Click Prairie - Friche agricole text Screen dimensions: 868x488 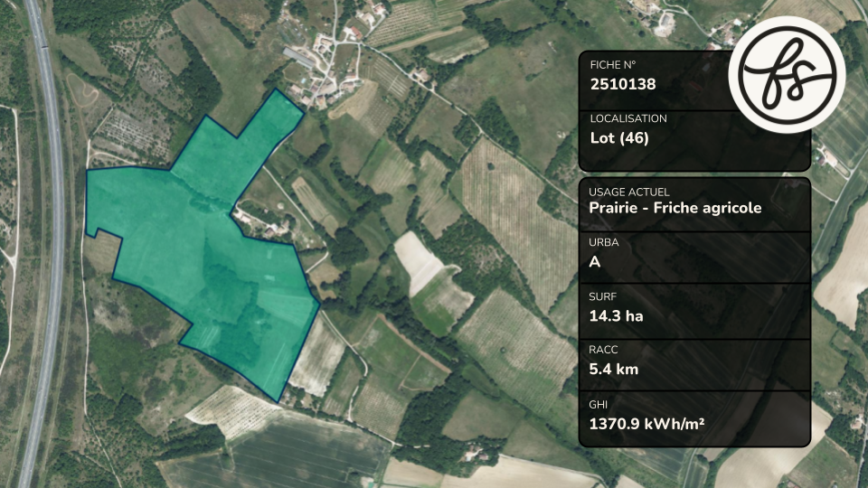click(x=675, y=208)
